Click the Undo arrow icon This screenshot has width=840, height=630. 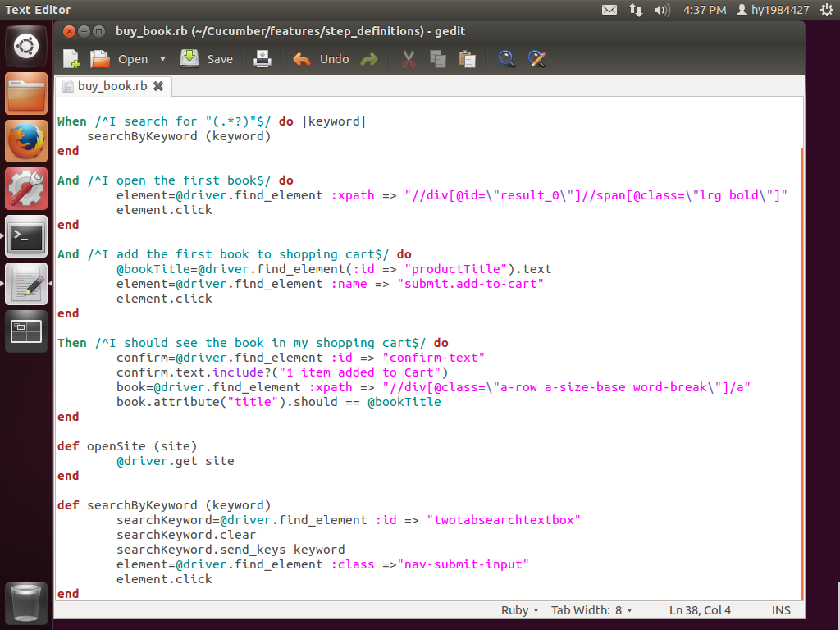point(302,59)
